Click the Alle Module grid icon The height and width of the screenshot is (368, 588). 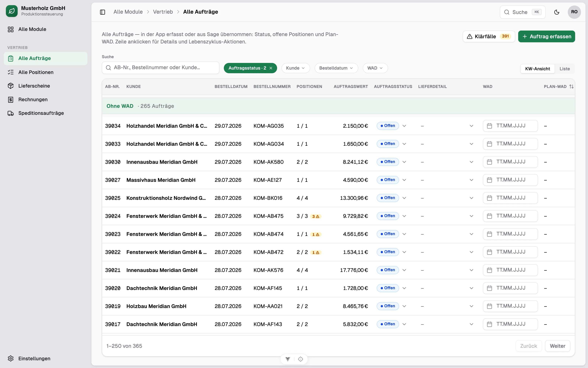(10, 29)
